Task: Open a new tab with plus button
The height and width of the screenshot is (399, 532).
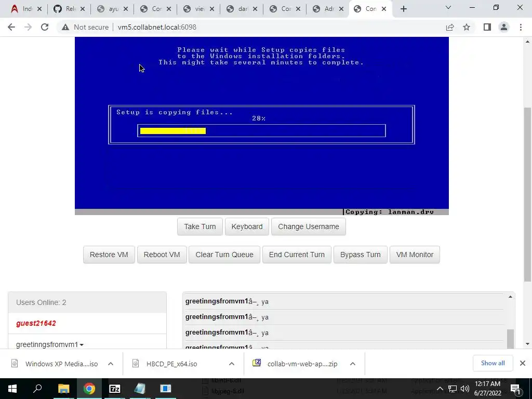Action: point(403,9)
